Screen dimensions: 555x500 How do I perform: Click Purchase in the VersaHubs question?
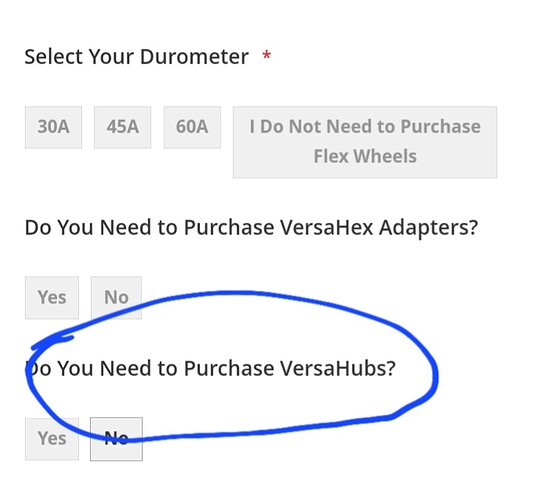[229, 368]
